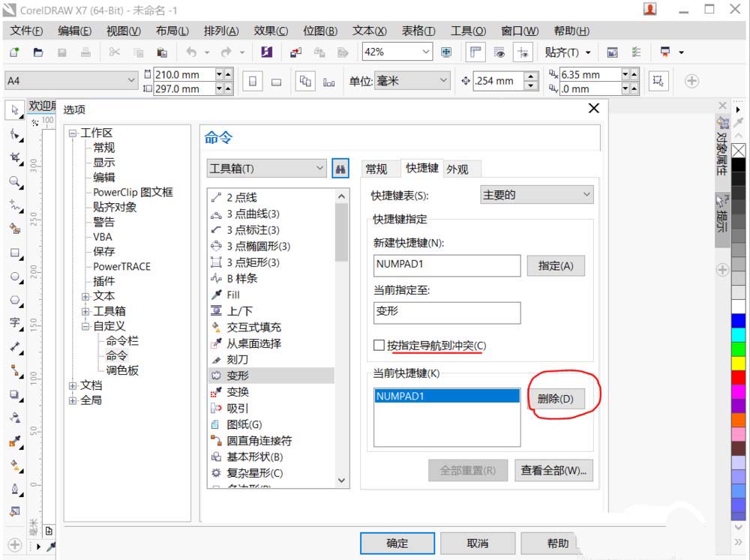Expand the 文档 tree node
750x560 pixels.
tap(73, 385)
